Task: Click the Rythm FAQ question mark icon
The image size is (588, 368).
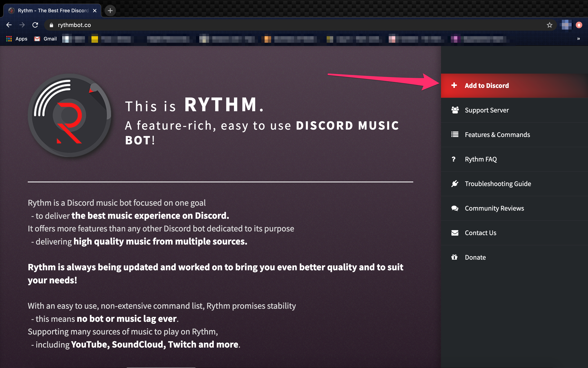Action: click(x=453, y=159)
